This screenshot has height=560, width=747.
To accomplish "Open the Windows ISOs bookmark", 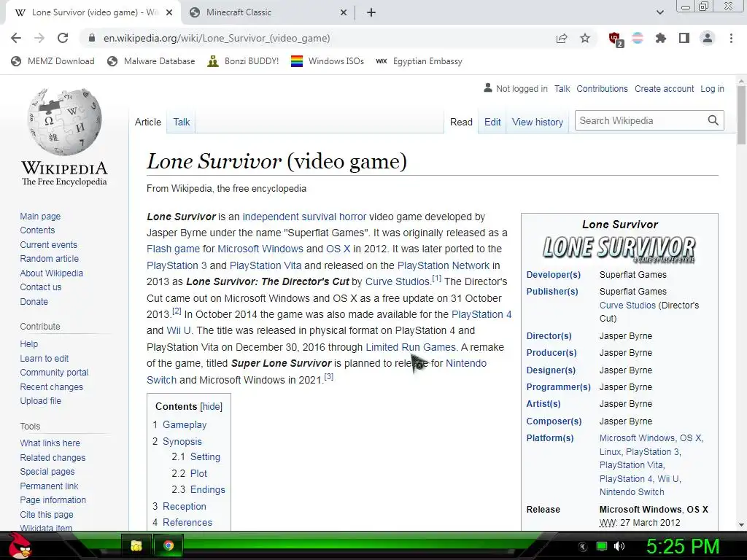I will click(x=328, y=61).
